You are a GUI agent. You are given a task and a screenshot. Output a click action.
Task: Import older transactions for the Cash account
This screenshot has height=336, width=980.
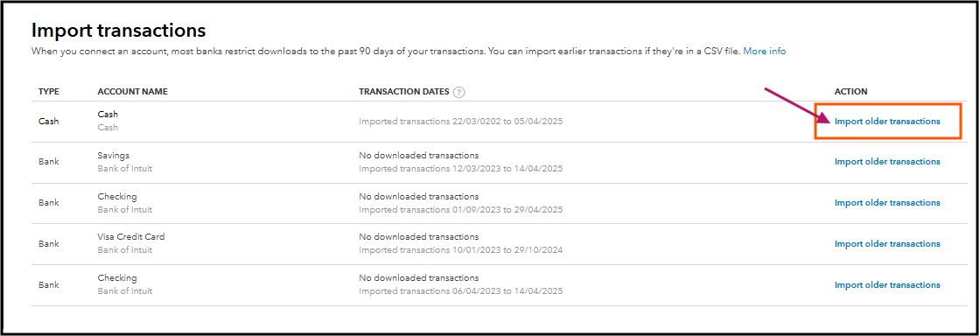click(887, 121)
